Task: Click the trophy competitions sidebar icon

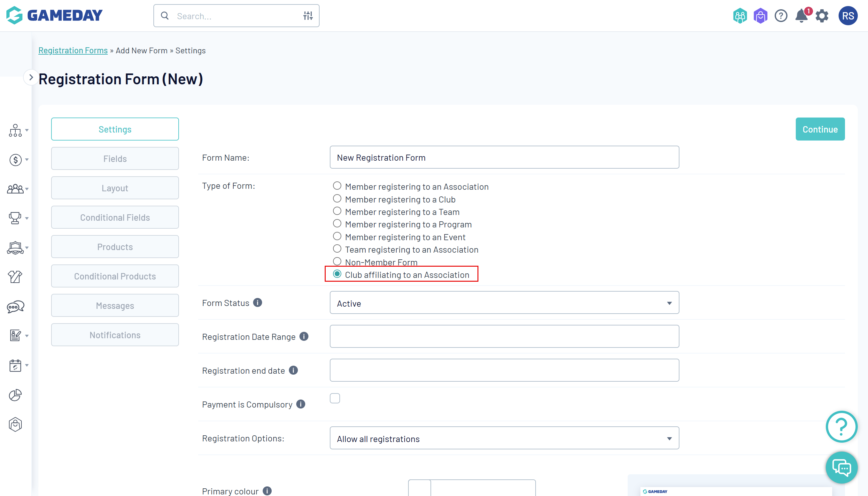Action: (15, 218)
